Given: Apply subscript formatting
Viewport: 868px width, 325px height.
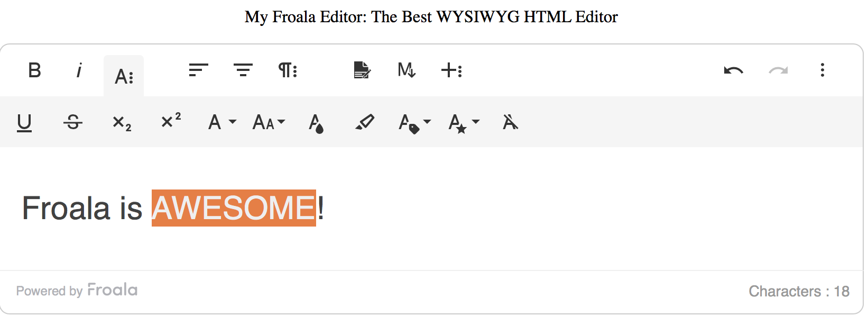Looking at the screenshot, I should coord(122,123).
